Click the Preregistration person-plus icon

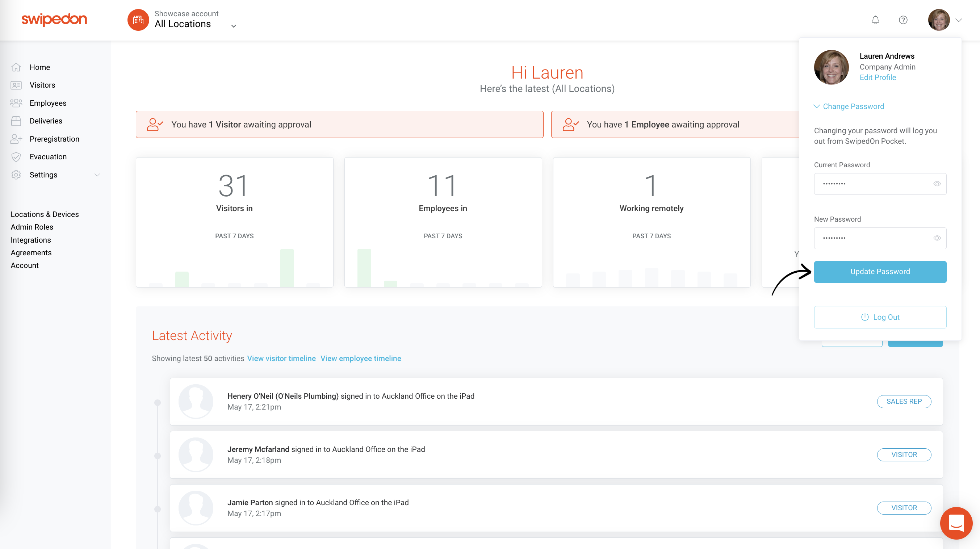pos(16,139)
